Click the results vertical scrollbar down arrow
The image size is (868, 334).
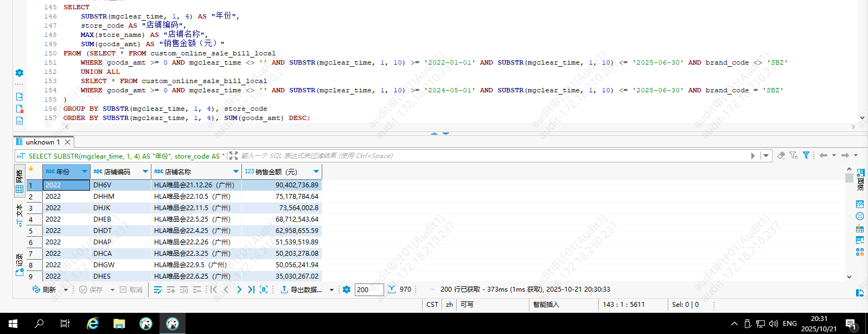pyautogui.click(x=849, y=277)
